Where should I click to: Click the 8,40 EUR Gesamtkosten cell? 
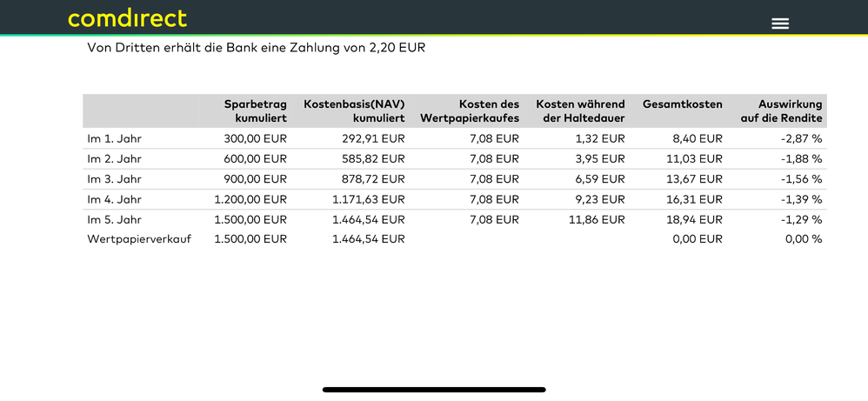tap(698, 138)
